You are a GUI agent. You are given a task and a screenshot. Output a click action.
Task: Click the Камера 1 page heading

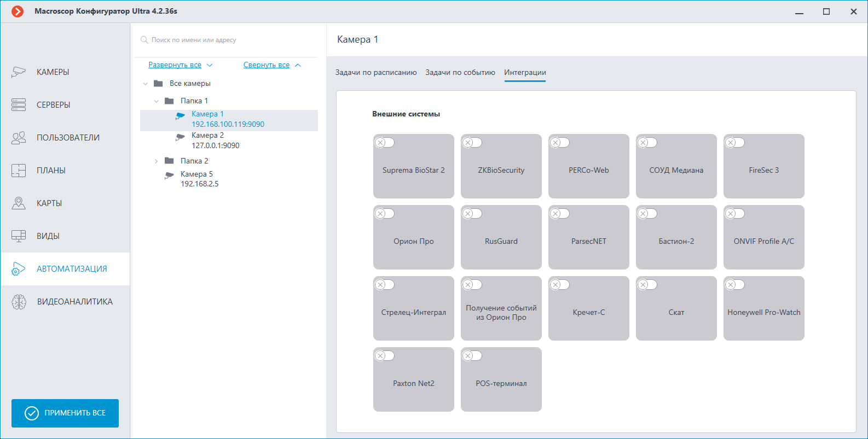click(357, 39)
